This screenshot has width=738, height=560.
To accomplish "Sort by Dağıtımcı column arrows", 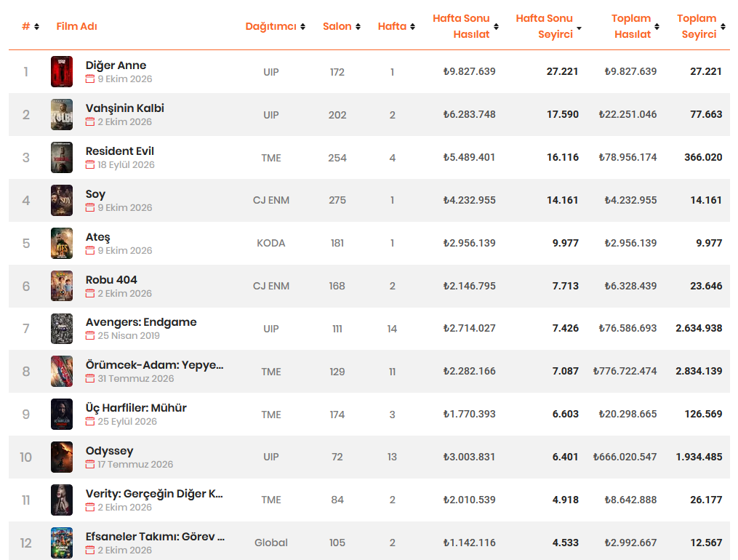I will [x=302, y=26].
